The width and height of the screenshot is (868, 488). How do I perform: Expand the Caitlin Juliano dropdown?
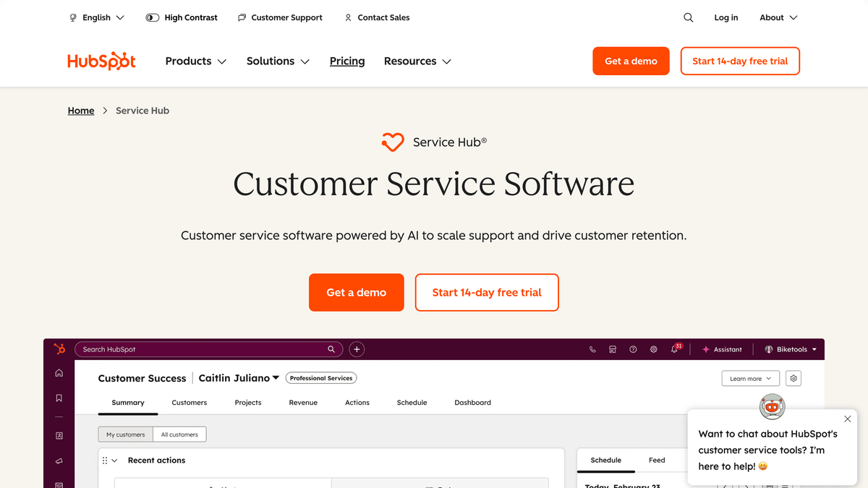[239, 378]
